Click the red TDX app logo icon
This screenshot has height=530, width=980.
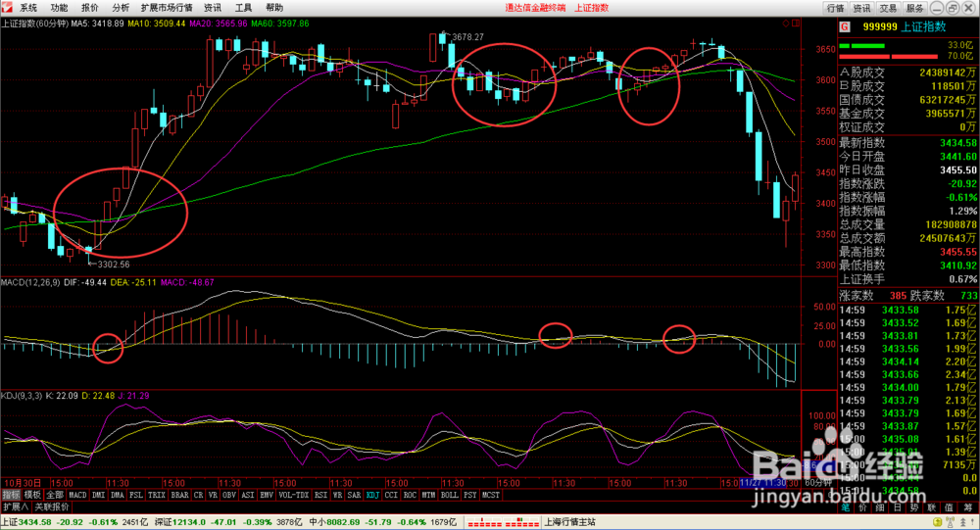pyautogui.click(x=6, y=8)
